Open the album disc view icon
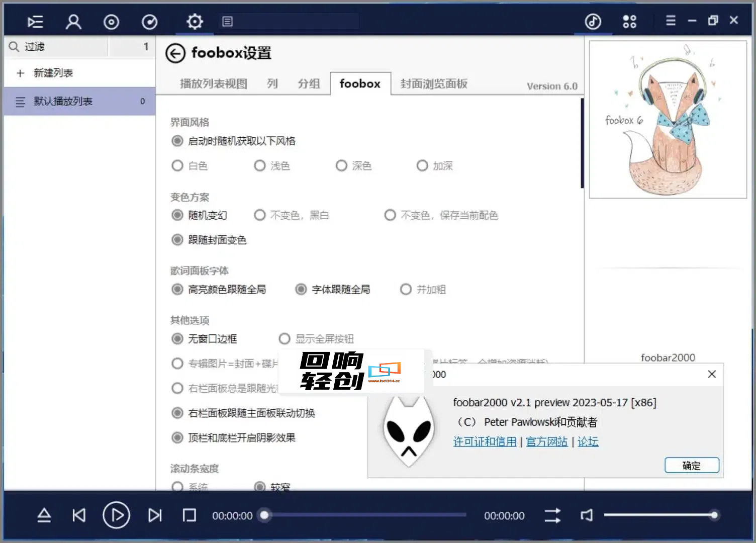Screen dimensions: 756x543 click(111, 22)
